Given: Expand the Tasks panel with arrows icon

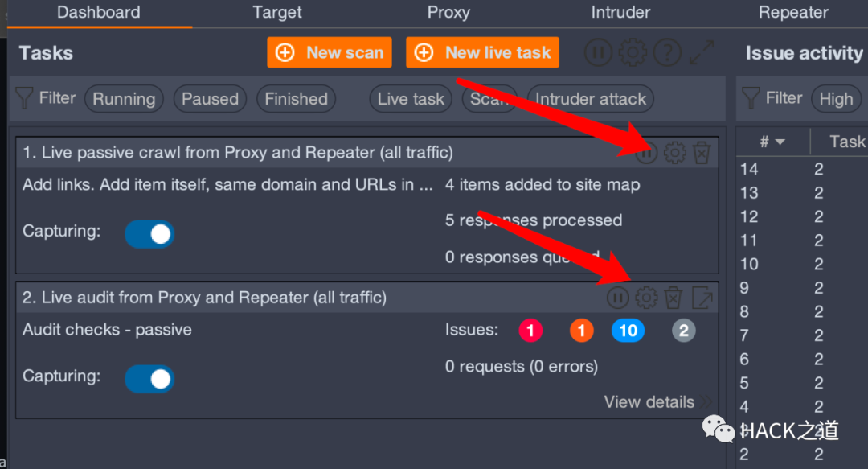Looking at the screenshot, I should [x=702, y=52].
